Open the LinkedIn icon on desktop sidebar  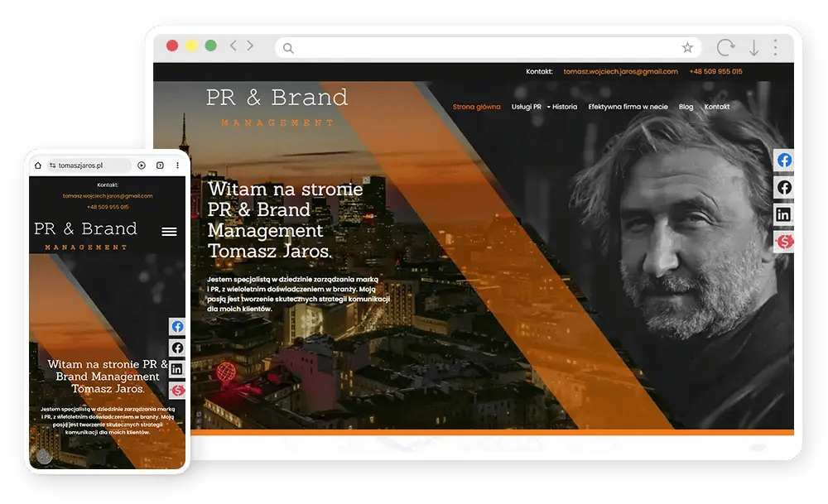(x=783, y=214)
